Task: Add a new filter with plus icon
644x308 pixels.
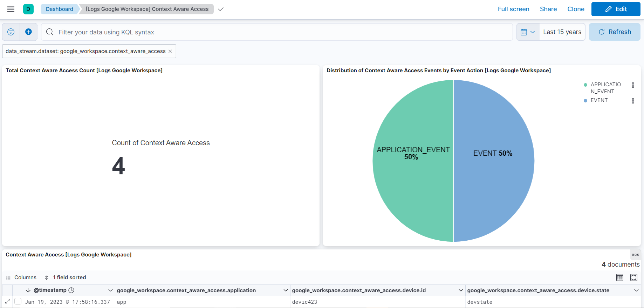Action: pyautogui.click(x=29, y=32)
